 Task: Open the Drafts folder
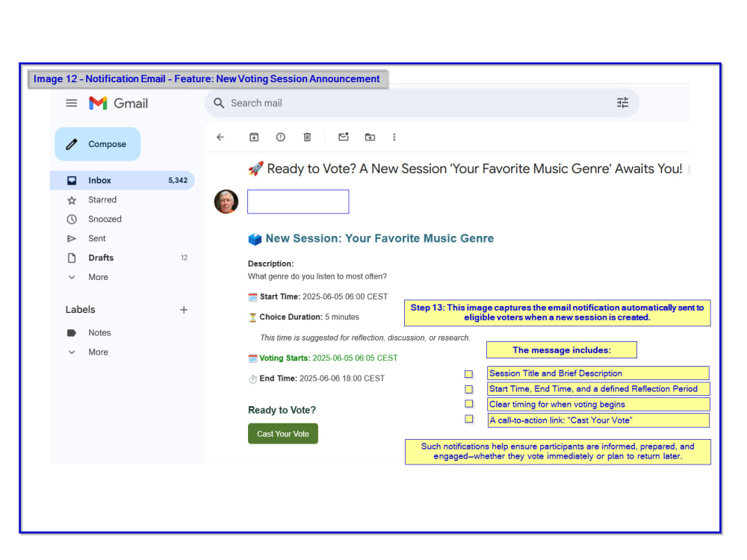point(123,258)
